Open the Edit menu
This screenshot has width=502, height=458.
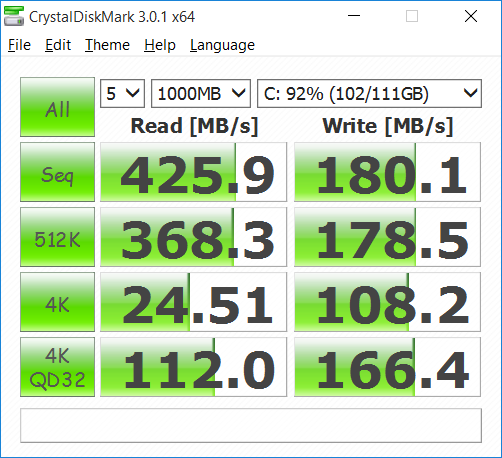point(58,45)
